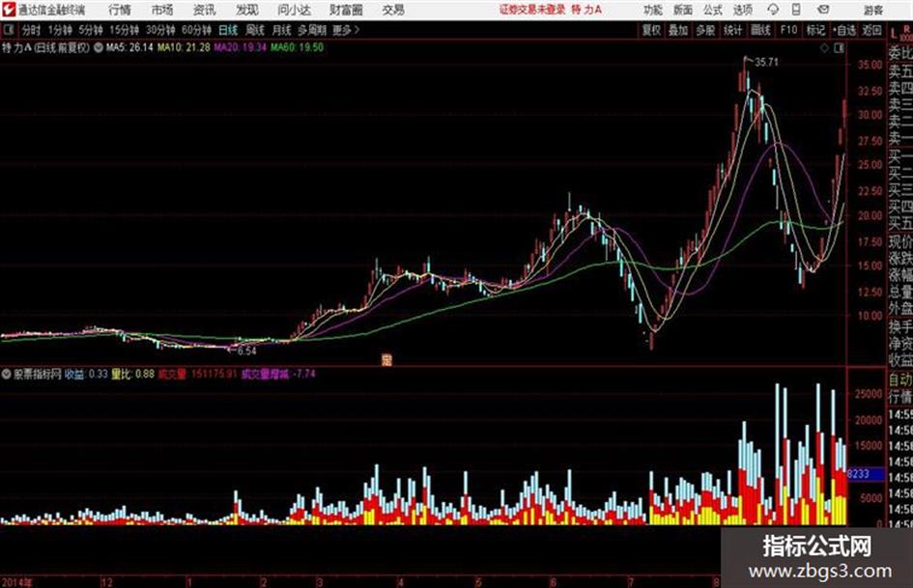Click the customer service headset icon
The width and height of the screenshot is (913, 588).
(x=773, y=10)
